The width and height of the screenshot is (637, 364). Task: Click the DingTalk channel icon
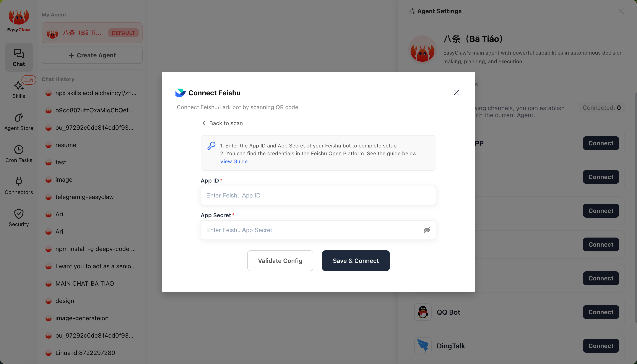[x=423, y=346]
